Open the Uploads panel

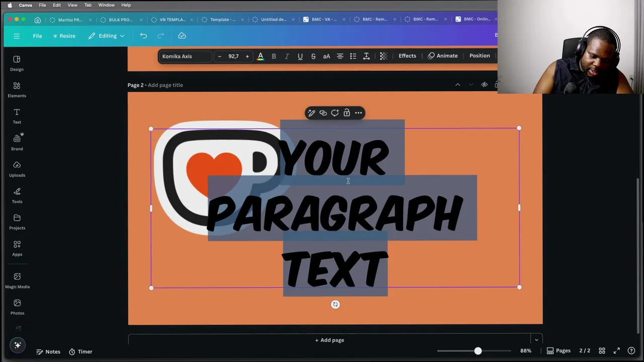[17, 169]
